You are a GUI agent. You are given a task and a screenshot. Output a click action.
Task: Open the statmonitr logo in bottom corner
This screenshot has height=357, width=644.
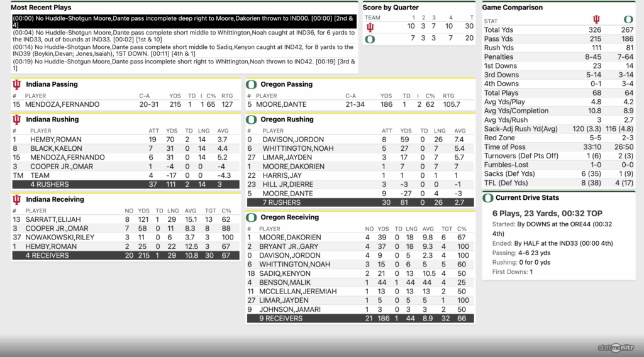click(x=616, y=347)
